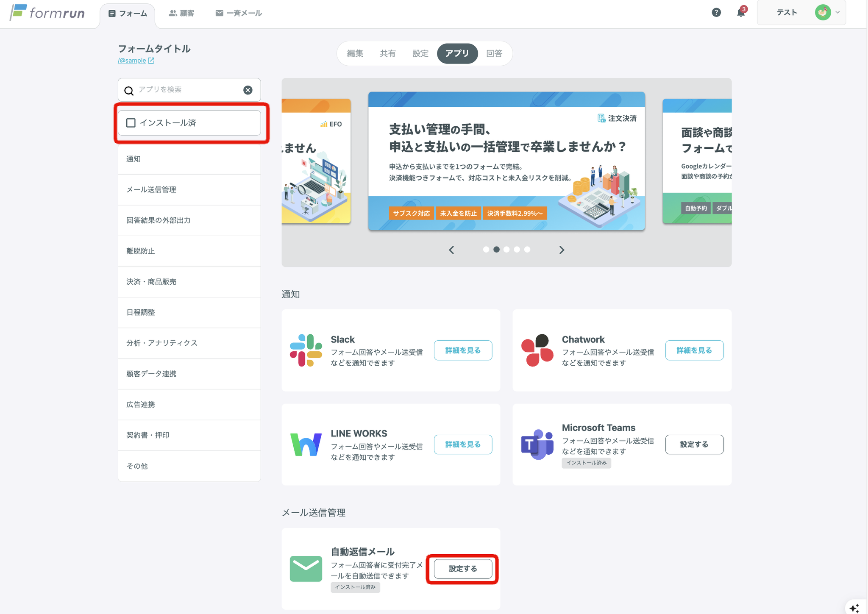868x614 pixels.
Task: Select the 決済・商品販売 category
Action: (x=151, y=282)
